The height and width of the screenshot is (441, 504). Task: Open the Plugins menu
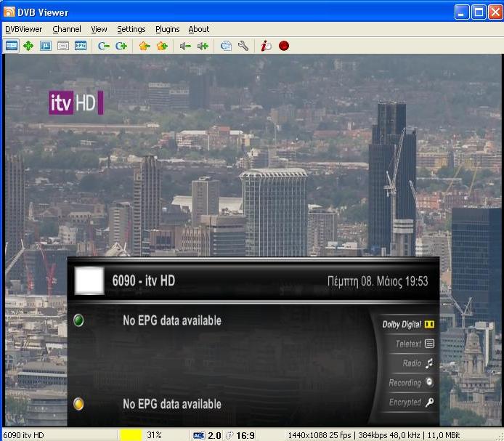pyautogui.click(x=168, y=29)
